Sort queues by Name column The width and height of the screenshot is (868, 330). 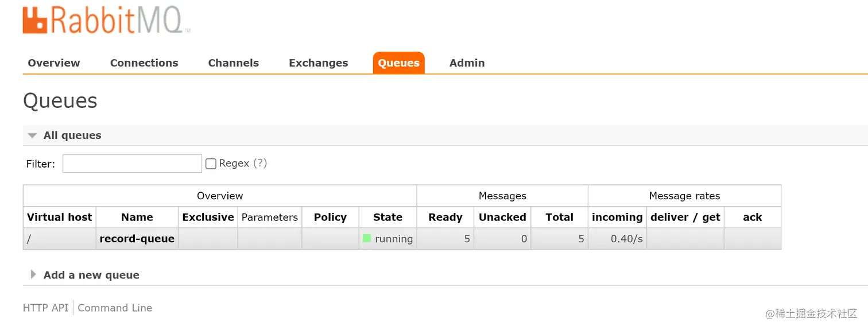tap(137, 217)
